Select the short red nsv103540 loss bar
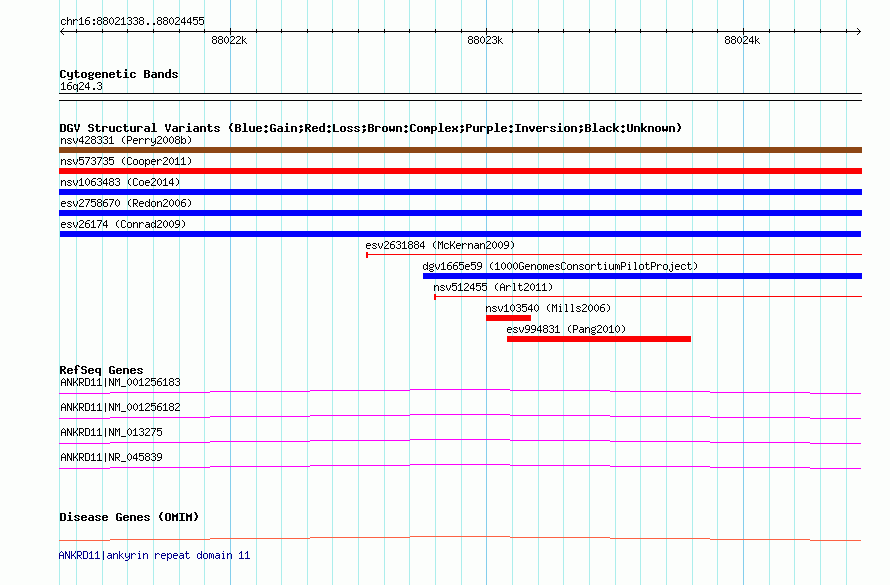The image size is (890, 585). [509, 318]
